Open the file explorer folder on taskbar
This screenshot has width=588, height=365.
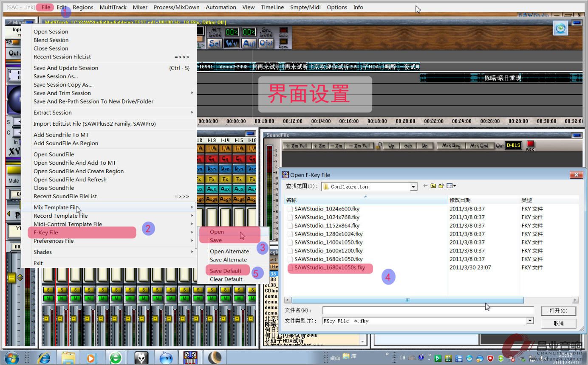[68, 357]
